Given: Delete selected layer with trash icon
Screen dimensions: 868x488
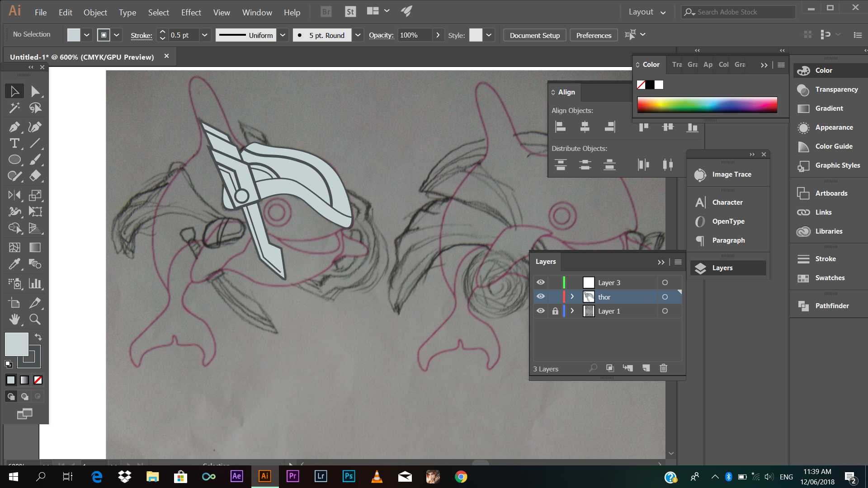Looking at the screenshot, I should click(x=663, y=368).
